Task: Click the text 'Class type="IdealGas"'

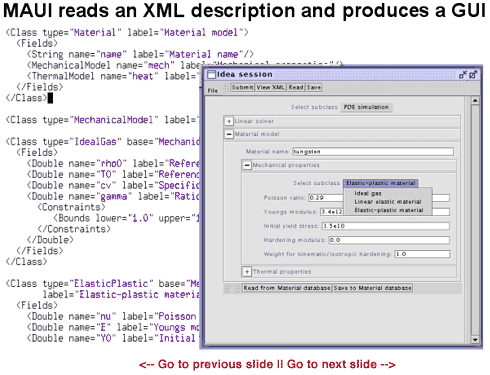Action: 66,142
